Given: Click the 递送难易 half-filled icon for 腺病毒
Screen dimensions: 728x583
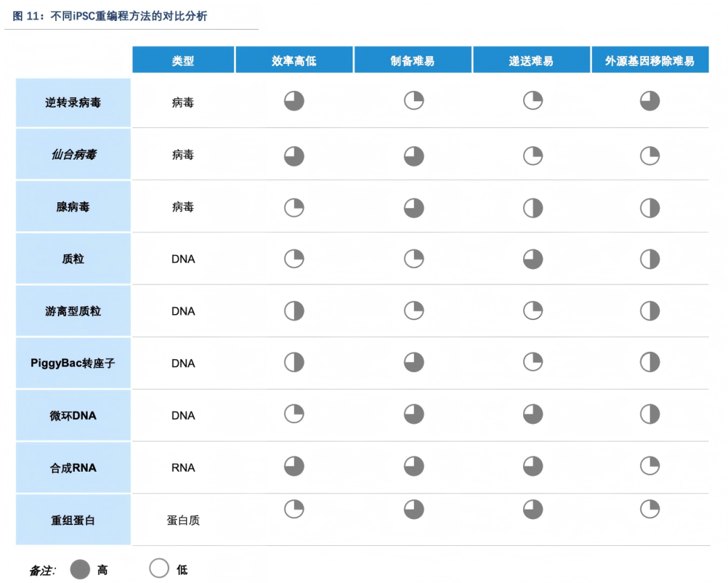Looking at the screenshot, I should pyautogui.click(x=533, y=208).
